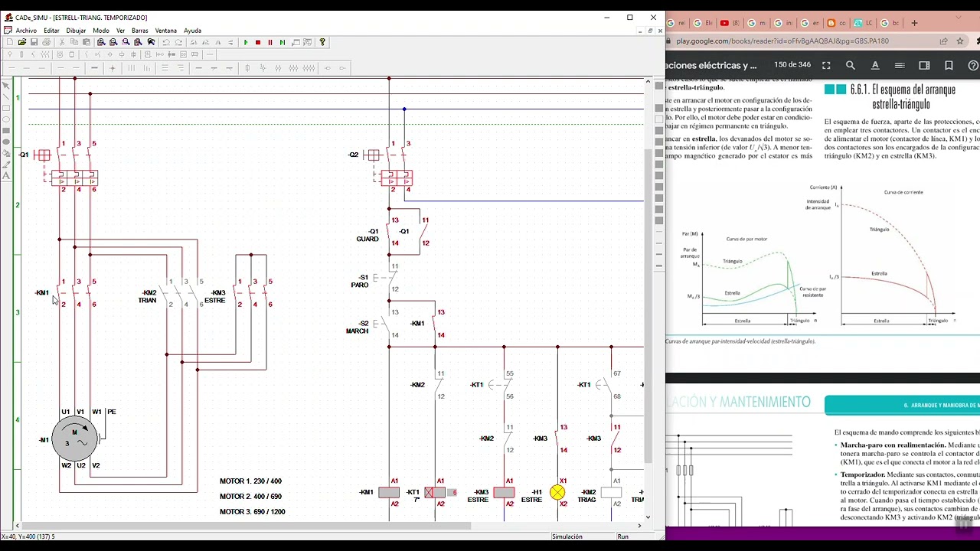The height and width of the screenshot is (551, 980).
Task: Click the -KM1 coil in control circuit
Action: pos(389,492)
